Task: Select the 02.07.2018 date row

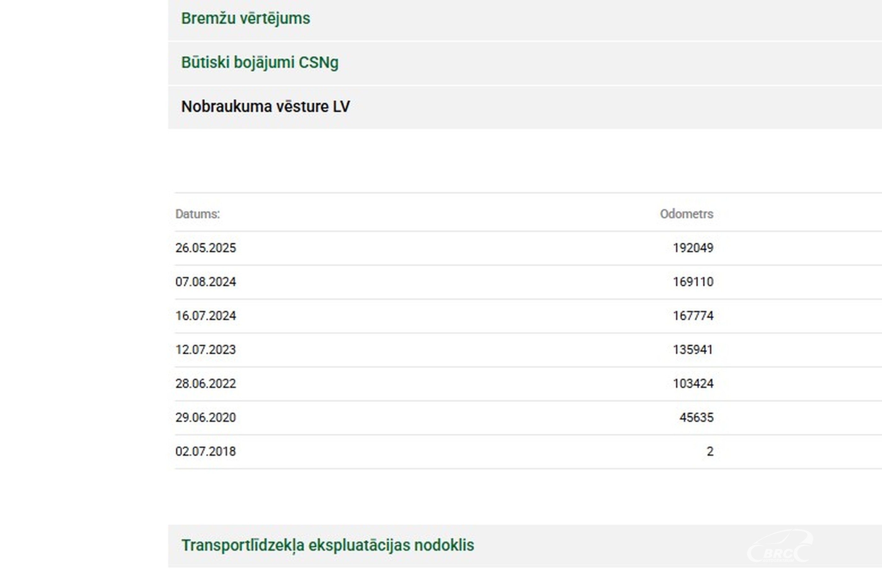Action: coord(205,452)
